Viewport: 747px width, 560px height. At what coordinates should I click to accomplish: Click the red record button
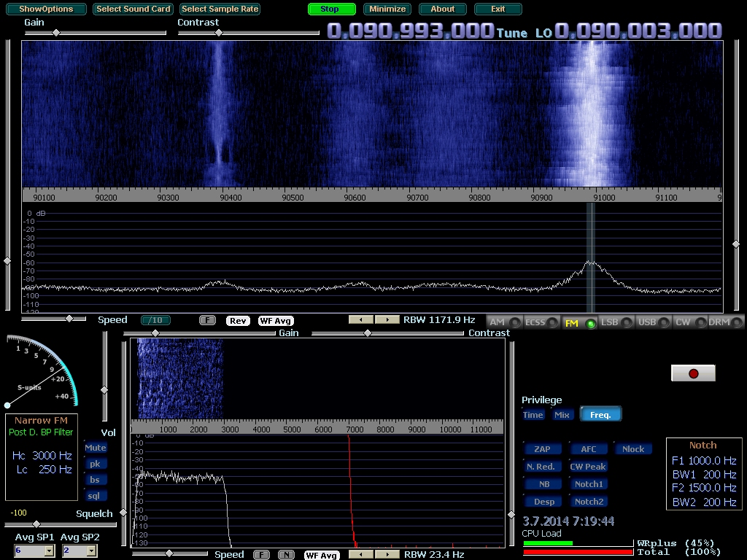pyautogui.click(x=693, y=373)
